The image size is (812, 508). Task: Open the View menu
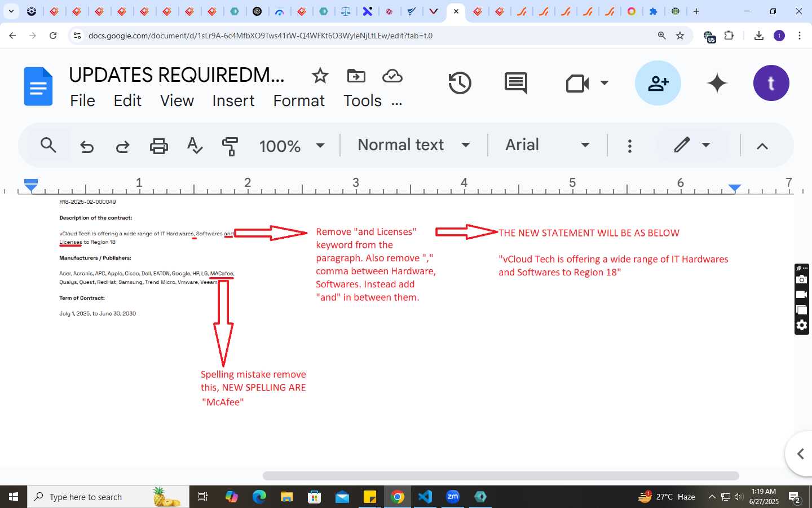[x=177, y=100]
